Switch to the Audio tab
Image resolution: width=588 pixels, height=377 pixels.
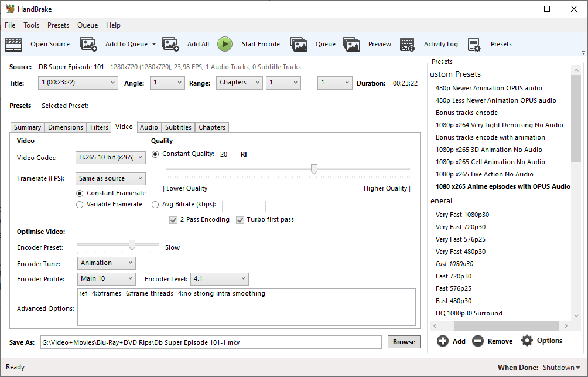click(x=149, y=127)
